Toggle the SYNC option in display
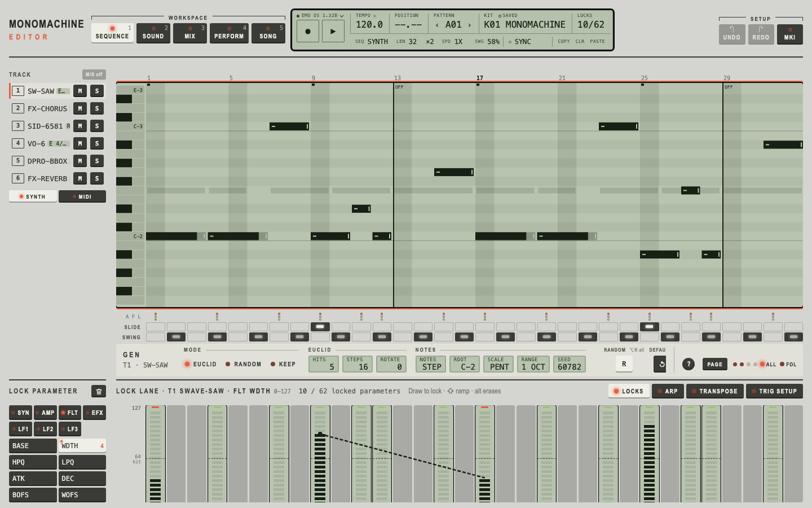812x508 pixels. pyautogui.click(x=519, y=42)
